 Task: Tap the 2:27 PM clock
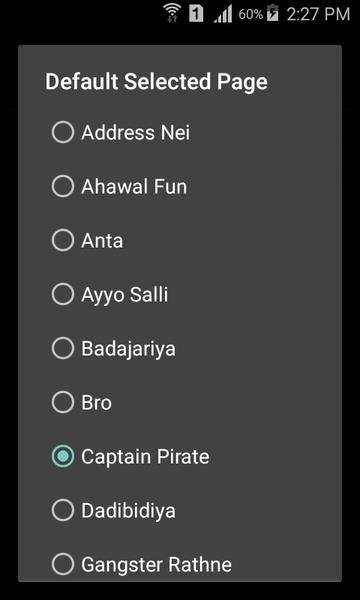[318, 15]
